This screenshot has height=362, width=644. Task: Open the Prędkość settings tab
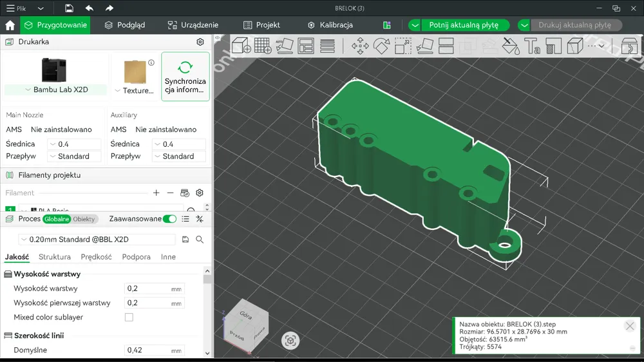96,257
